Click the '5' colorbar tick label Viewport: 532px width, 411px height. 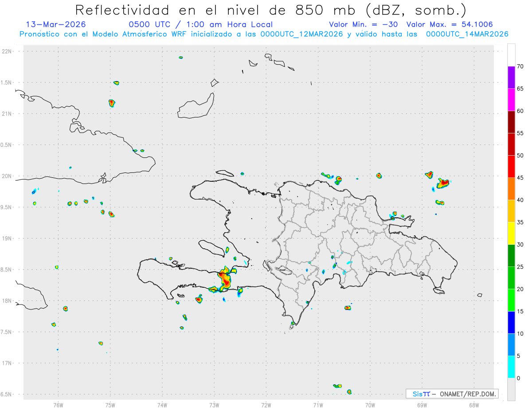coord(518,356)
